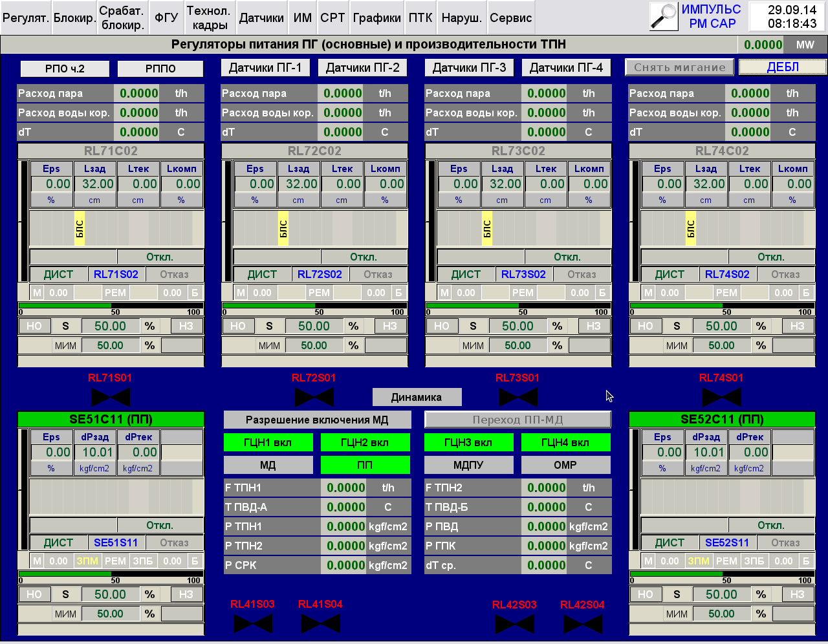The height and width of the screenshot is (644, 828).
Task: Click the RL72S01 valve symbol
Action: [314, 397]
